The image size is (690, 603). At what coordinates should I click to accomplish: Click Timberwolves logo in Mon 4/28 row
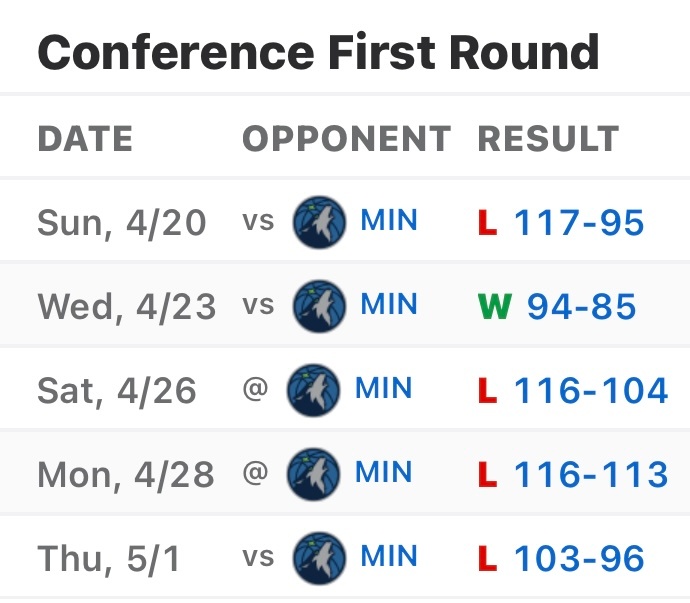click(312, 473)
